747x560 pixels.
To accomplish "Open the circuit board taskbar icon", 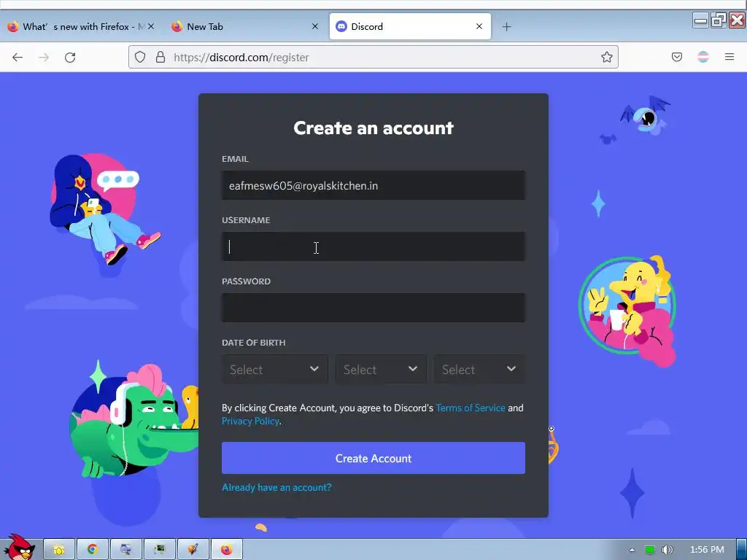I will (x=159, y=550).
